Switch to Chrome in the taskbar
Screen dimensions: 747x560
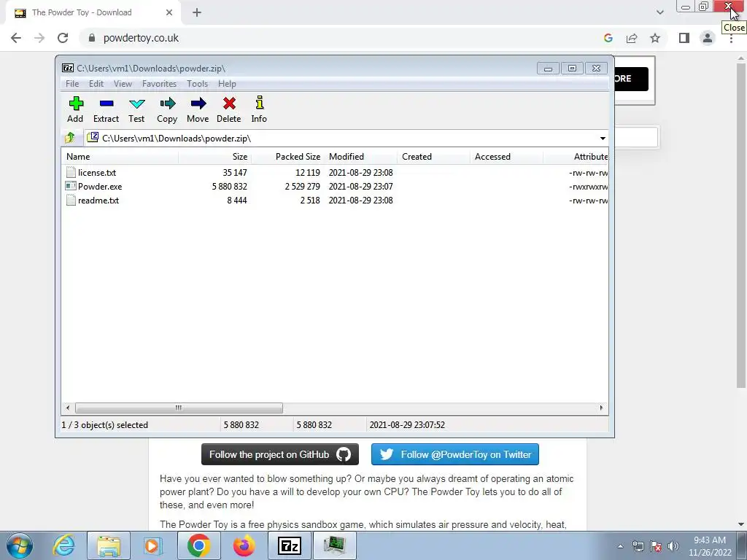click(x=198, y=545)
